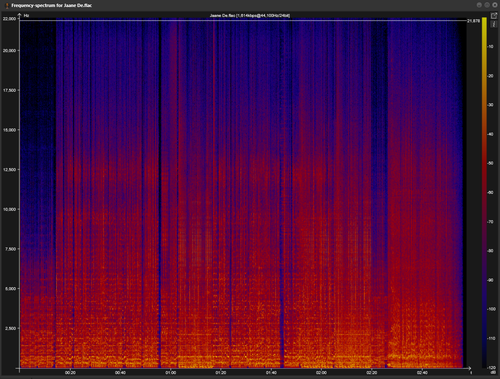Click the '7,500' frequency axis label
Screen dimensions: 500x379
point(10,249)
